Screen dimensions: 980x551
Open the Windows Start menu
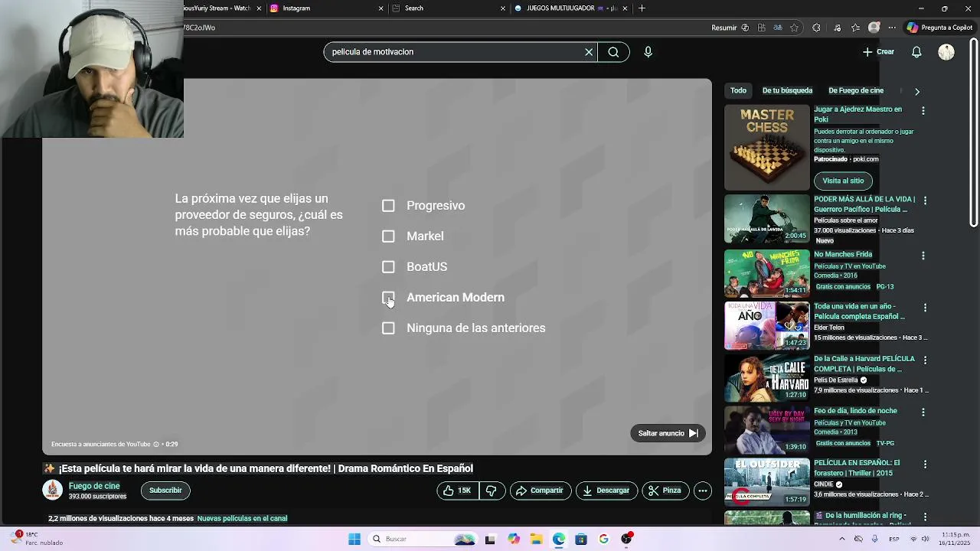pos(354,539)
